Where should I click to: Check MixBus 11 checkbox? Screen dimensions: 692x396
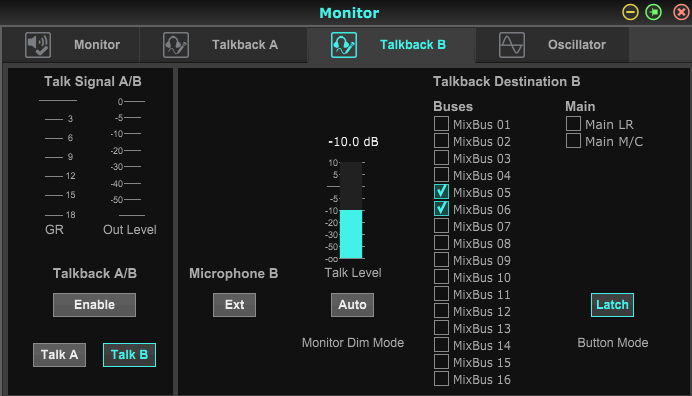tap(441, 294)
